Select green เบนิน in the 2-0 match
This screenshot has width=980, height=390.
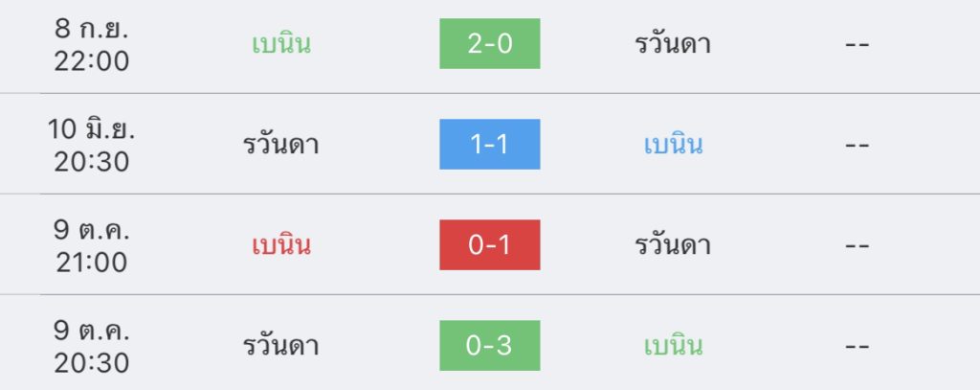(281, 44)
